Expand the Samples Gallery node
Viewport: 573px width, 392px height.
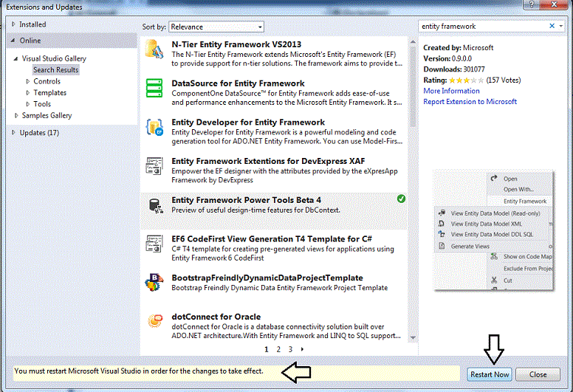pyautogui.click(x=16, y=115)
